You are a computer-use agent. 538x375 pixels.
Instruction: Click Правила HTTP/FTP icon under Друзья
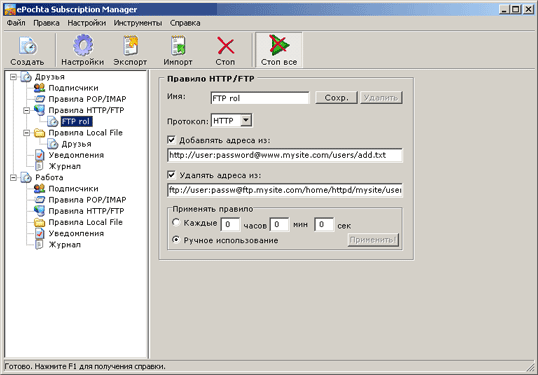pyautogui.click(x=39, y=110)
